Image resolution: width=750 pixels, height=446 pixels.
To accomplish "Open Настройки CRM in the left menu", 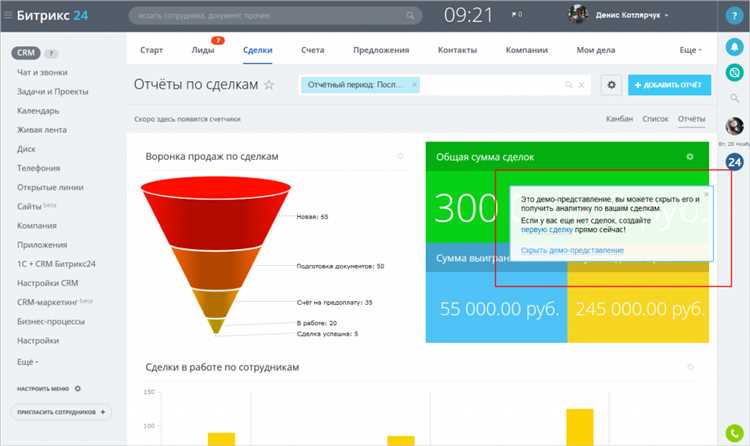I will [x=47, y=283].
